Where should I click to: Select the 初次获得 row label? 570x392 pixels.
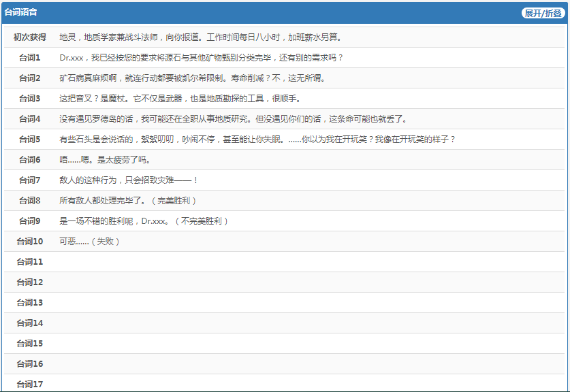tap(30, 37)
